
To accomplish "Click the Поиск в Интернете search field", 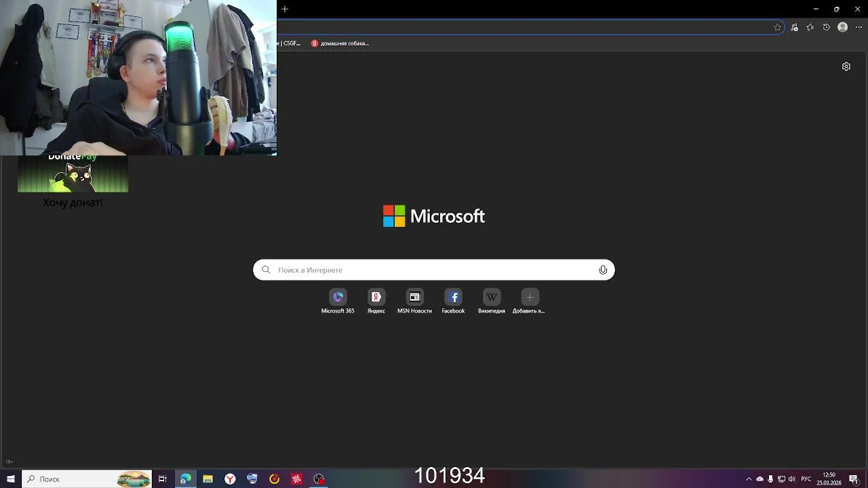I will [434, 270].
